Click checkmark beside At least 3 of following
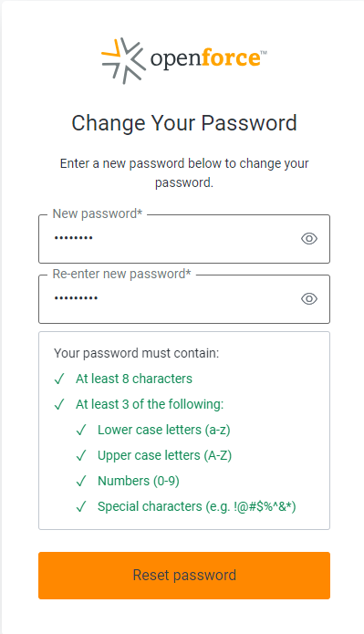Screen dimensions: 364x634 tap(59, 404)
